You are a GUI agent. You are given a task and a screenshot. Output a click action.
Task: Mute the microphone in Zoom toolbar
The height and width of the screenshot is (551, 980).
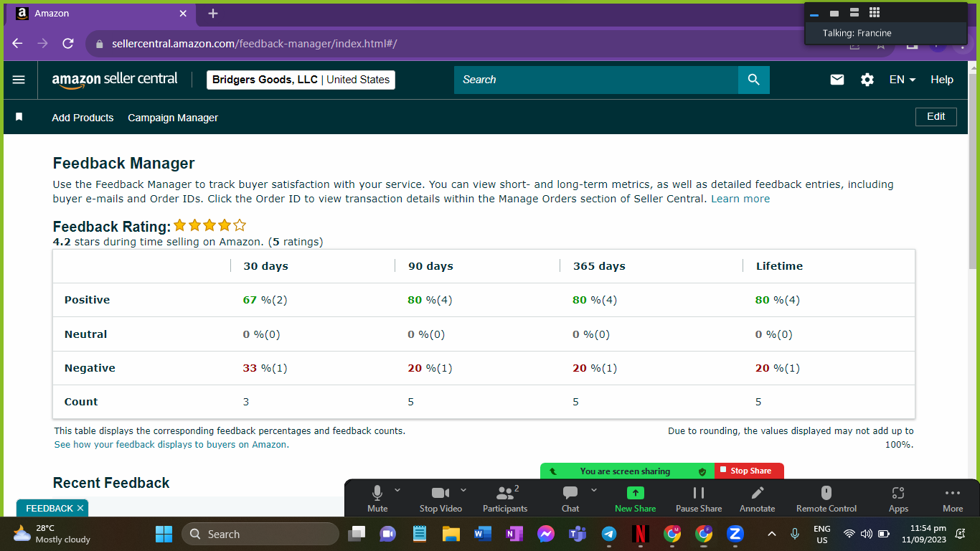point(377,499)
